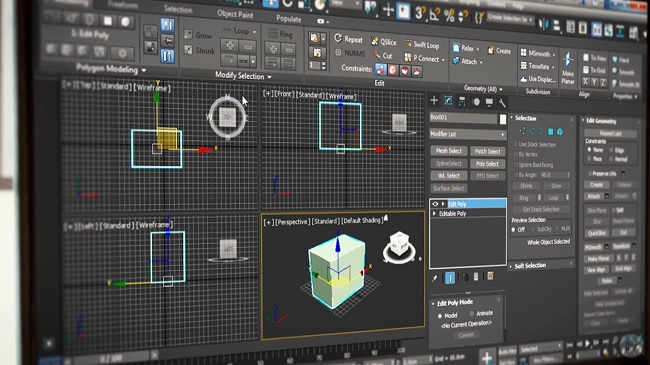Viewport: 650px width, 365px height.
Task: Toggle Edit Poly modifier visibility eye
Action: [x=435, y=204]
